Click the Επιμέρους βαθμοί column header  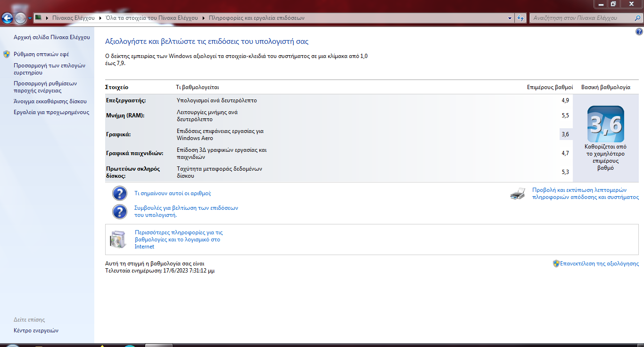(550, 87)
